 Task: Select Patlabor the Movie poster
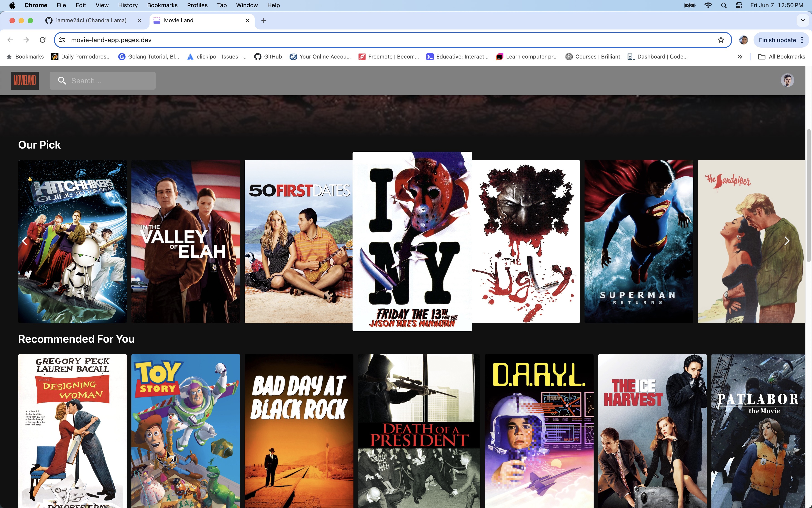coord(758,431)
